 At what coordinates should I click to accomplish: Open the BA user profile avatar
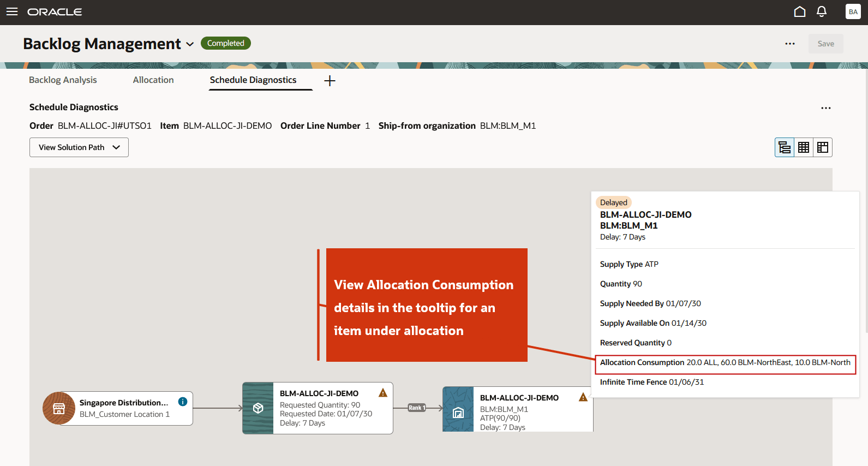point(853,11)
